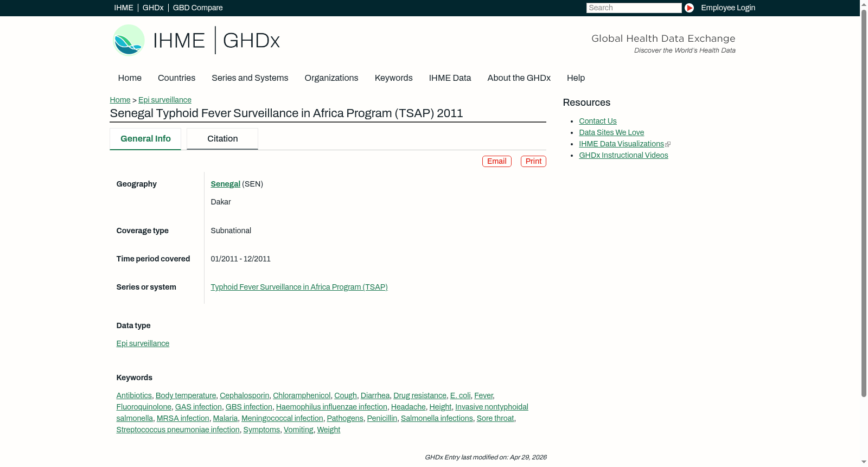The width and height of the screenshot is (868, 467).
Task: Open the IHME Data menu item
Action: click(x=450, y=78)
